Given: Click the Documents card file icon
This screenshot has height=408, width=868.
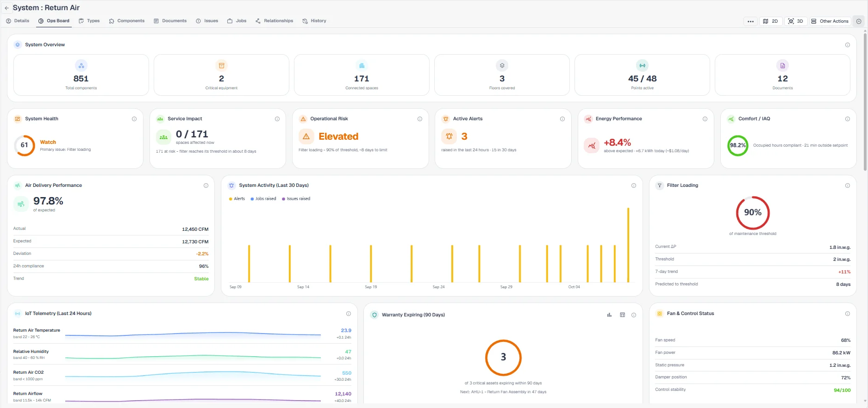Looking at the screenshot, I should [782, 66].
